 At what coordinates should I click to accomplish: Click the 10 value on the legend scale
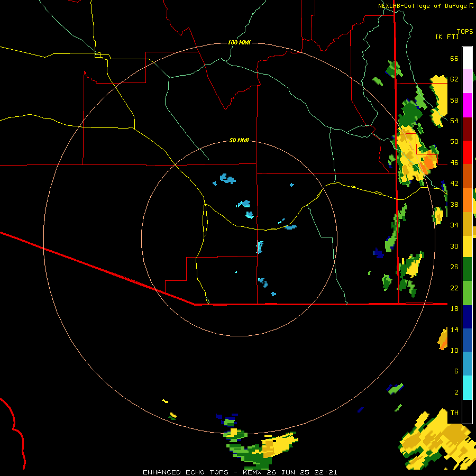454,350
